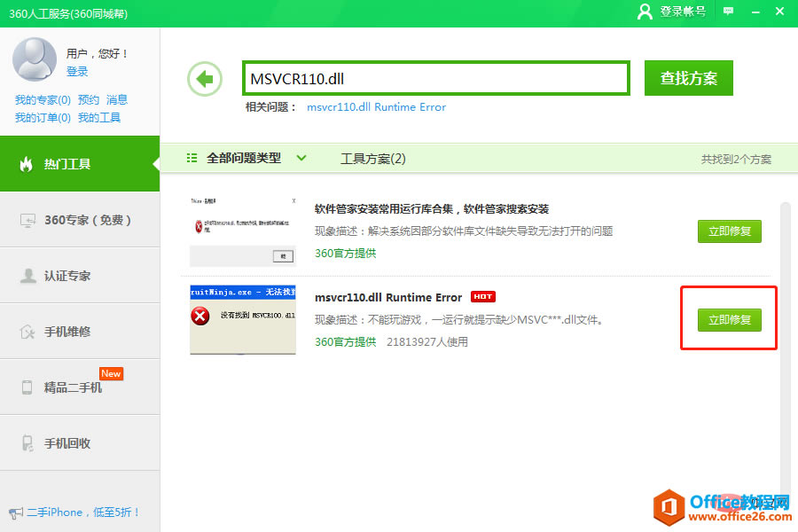The height and width of the screenshot is (532, 798).
Task: Select the 工具方案(2) tab
Action: click(373, 159)
